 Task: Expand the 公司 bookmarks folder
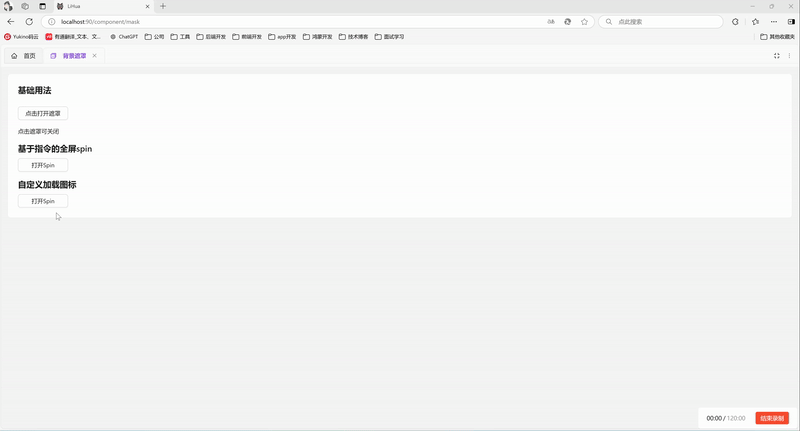[x=155, y=37]
